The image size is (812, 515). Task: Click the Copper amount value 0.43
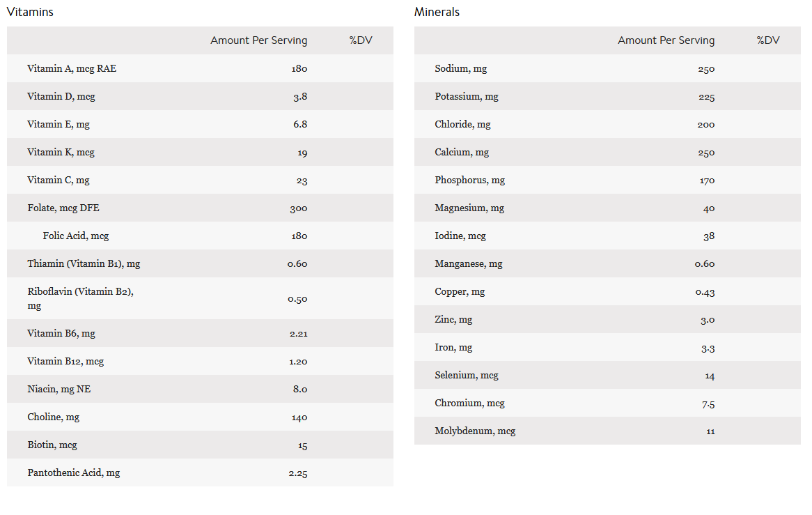click(705, 292)
